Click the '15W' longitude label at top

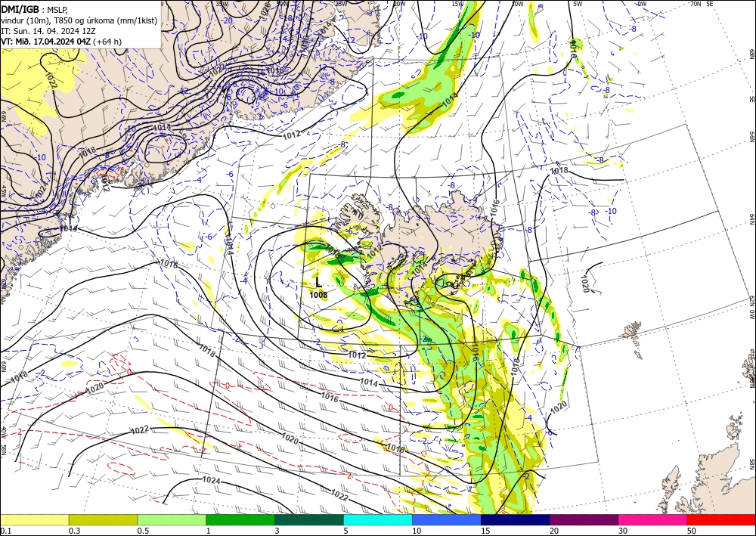point(458,3)
